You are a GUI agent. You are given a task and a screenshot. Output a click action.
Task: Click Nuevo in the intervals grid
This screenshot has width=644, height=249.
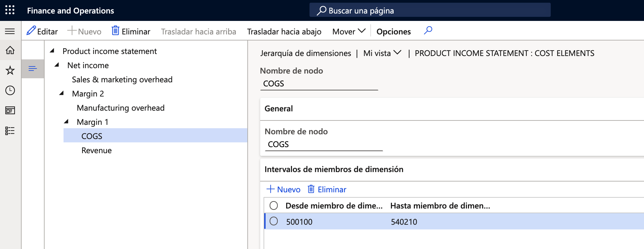[283, 189]
